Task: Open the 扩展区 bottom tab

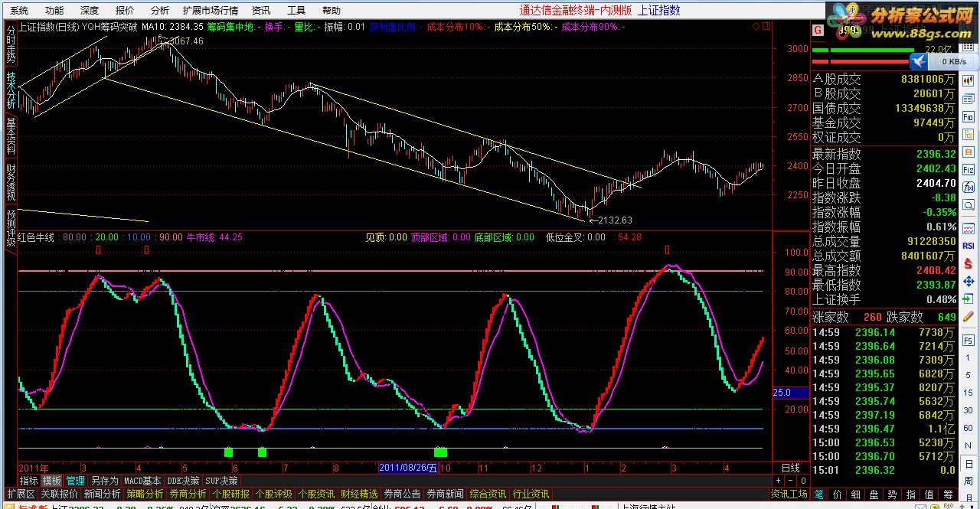Action: pyautogui.click(x=21, y=494)
